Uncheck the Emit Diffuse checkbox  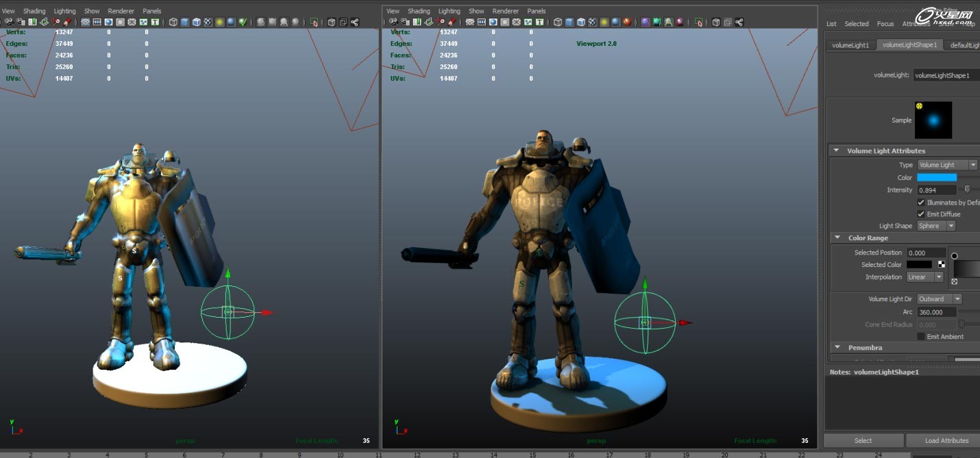921,214
